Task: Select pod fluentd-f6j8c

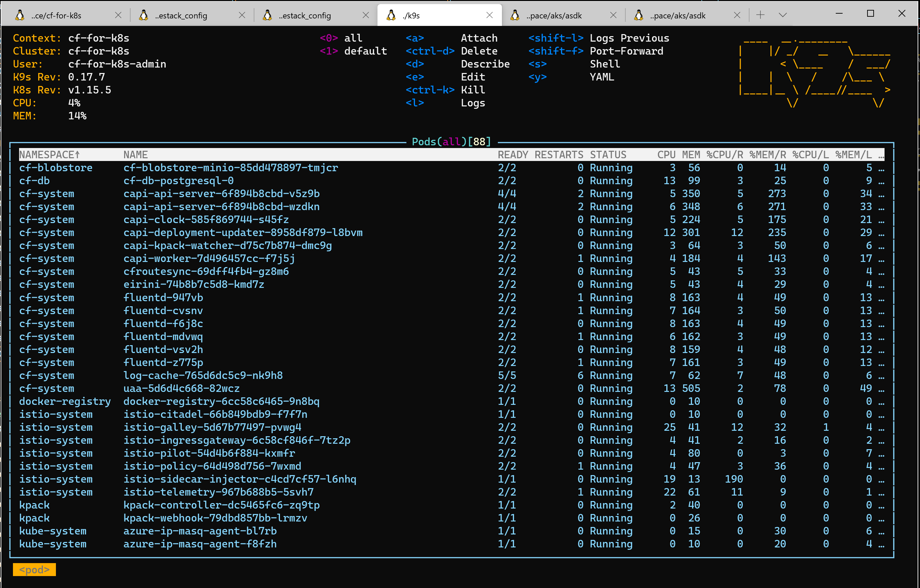Action: [x=451, y=324]
